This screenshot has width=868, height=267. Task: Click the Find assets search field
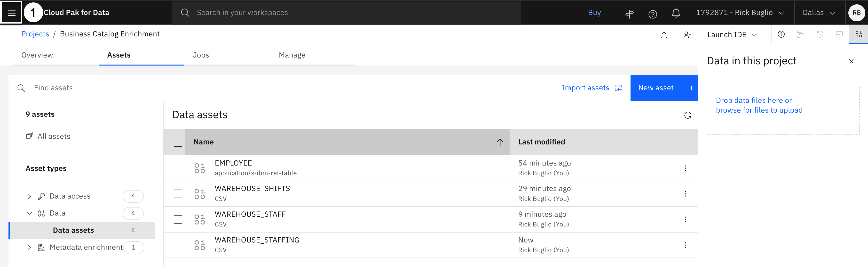135,88
